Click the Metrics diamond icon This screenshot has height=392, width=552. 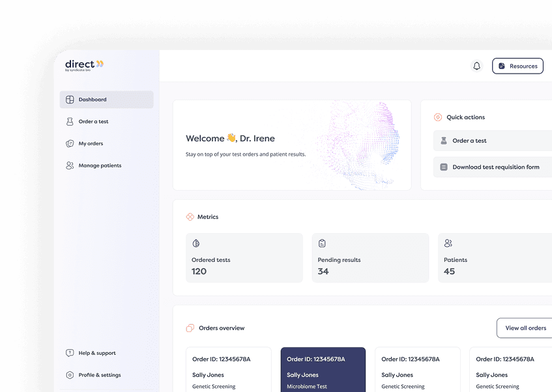(190, 216)
